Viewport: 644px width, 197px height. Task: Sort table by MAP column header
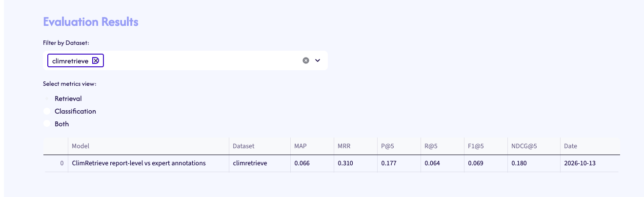[312, 146]
